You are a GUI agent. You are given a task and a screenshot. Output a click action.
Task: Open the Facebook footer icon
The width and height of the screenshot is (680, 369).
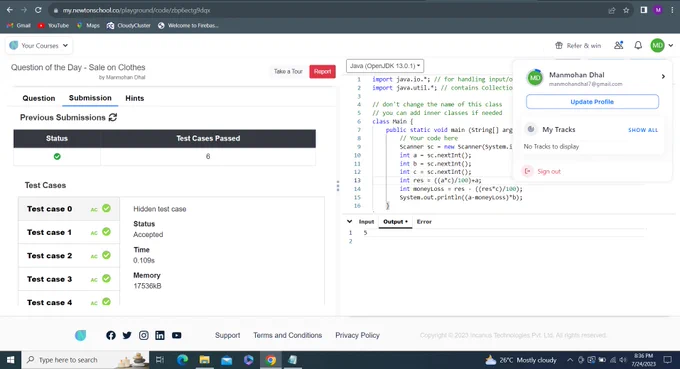(x=111, y=335)
